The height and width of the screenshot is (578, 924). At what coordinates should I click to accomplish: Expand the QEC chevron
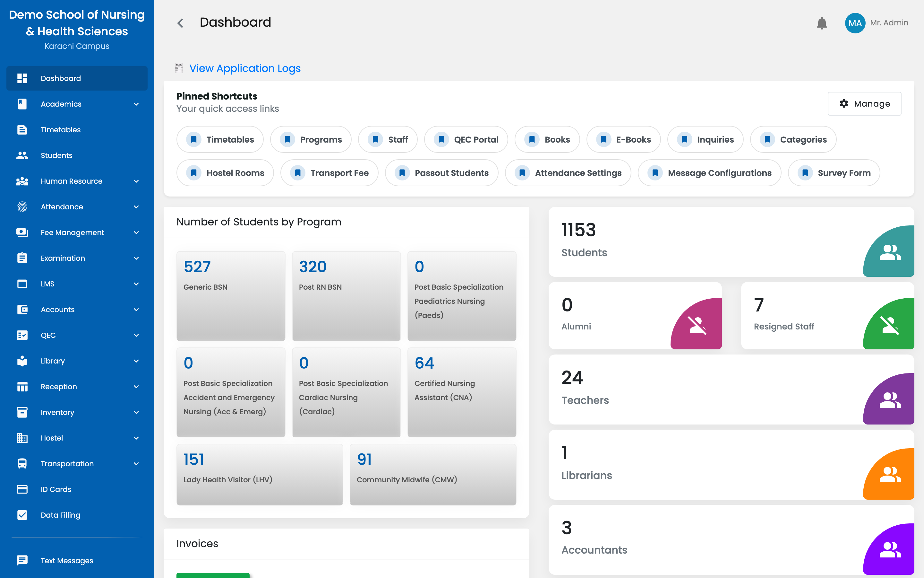pyautogui.click(x=136, y=335)
